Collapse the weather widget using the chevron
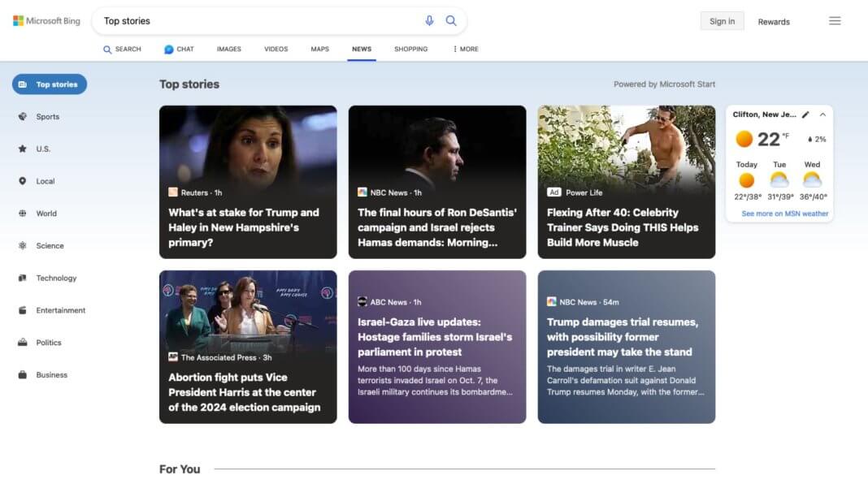 [x=824, y=114]
